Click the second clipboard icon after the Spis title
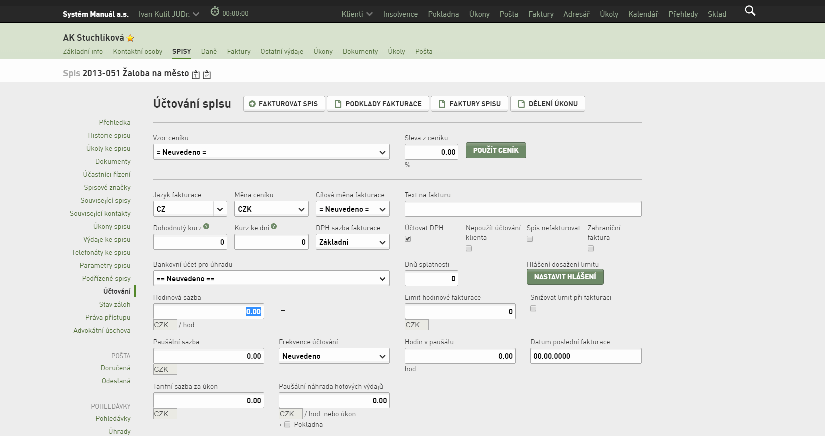Image resolution: width=825 pixels, height=436 pixels. pyautogui.click(x=207, y=74)
